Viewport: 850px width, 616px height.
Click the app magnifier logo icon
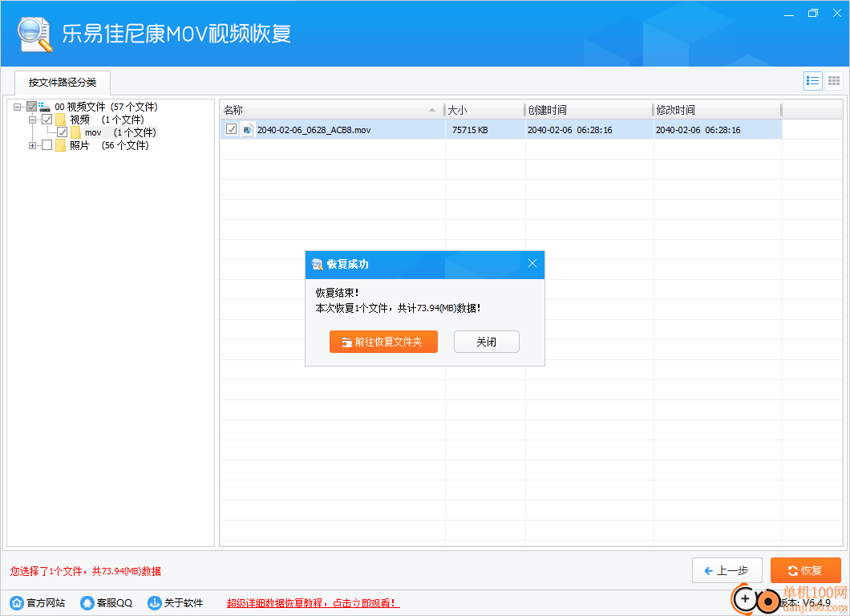(34, 34)
